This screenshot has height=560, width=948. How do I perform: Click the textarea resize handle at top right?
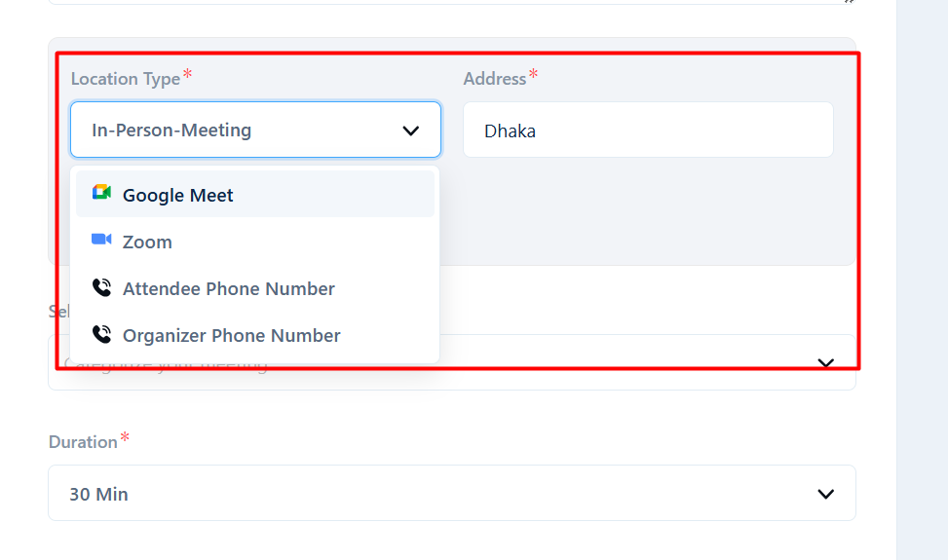[x=849, y=2]
